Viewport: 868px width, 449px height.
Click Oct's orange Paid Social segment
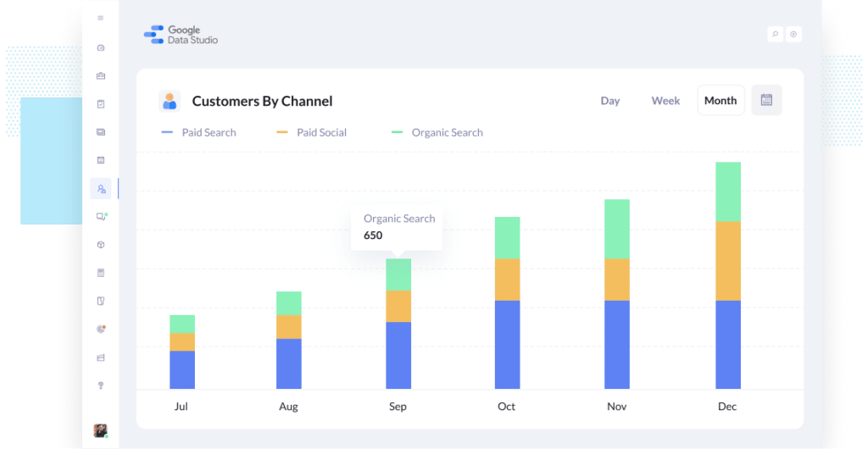(508, 280)
